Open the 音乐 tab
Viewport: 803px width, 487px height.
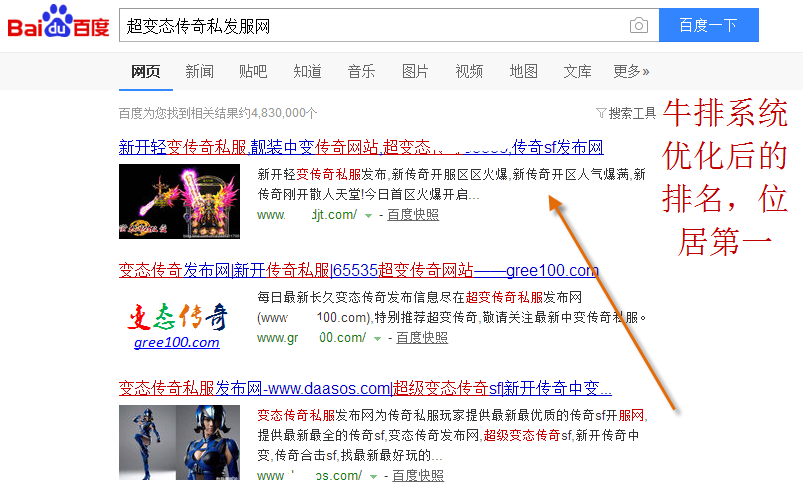[361, 71]
